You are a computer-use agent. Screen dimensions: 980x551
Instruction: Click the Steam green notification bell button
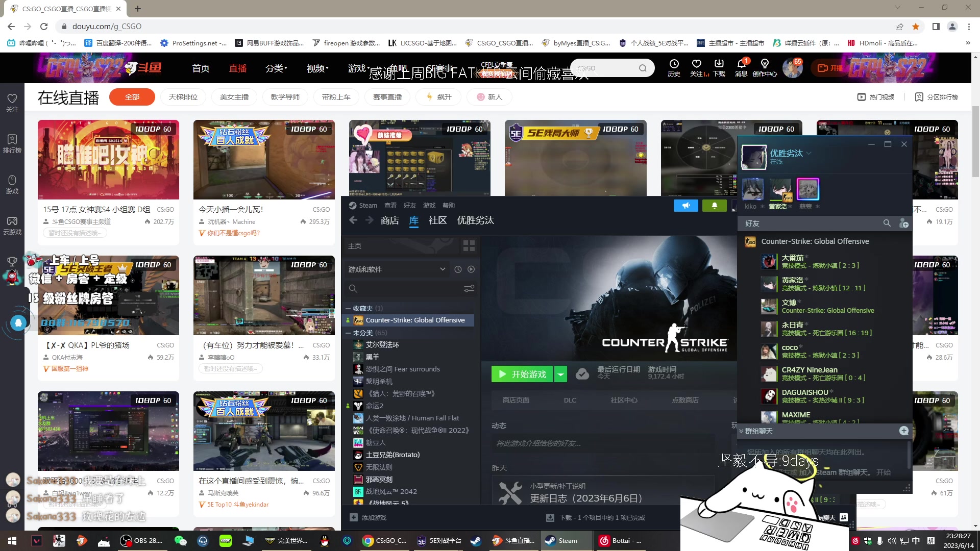point(715,205)
